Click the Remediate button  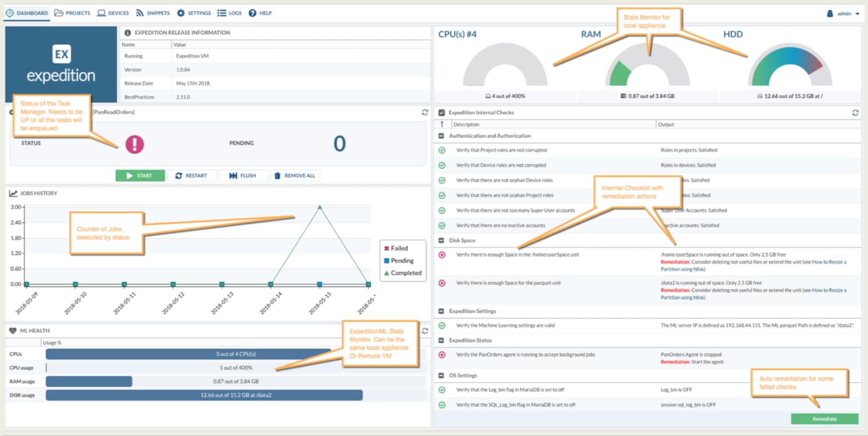tap(824, 419)
